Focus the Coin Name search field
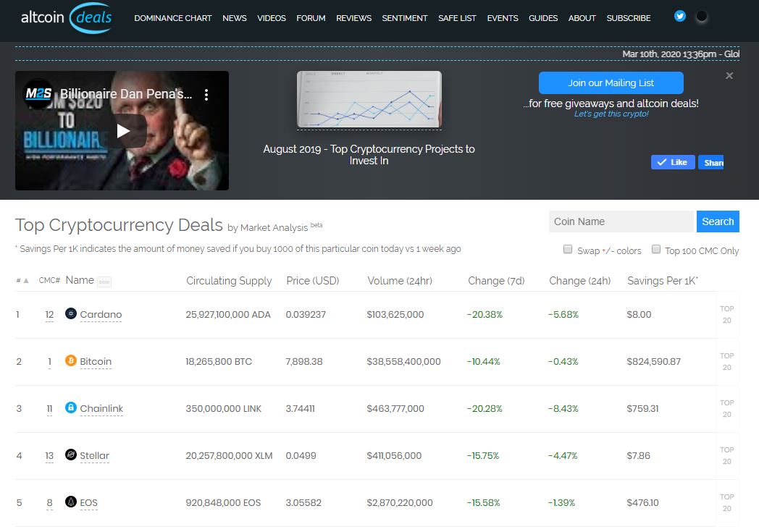The image size is (759, 532). (621, 221)
